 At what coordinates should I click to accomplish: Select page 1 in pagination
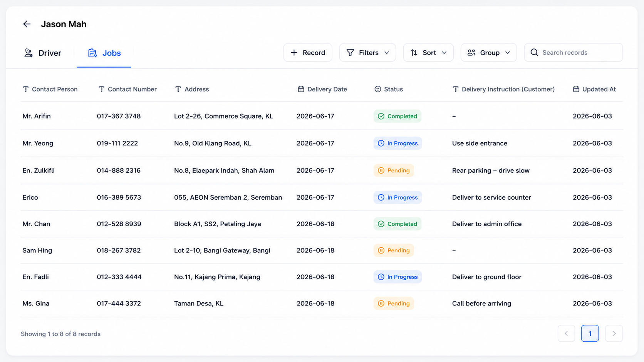(x=590, y=334)
